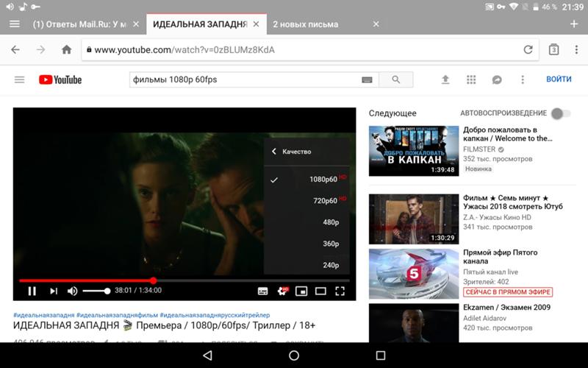
Task: Enable miniplayer mode
Action: click(x=301, y=291)
